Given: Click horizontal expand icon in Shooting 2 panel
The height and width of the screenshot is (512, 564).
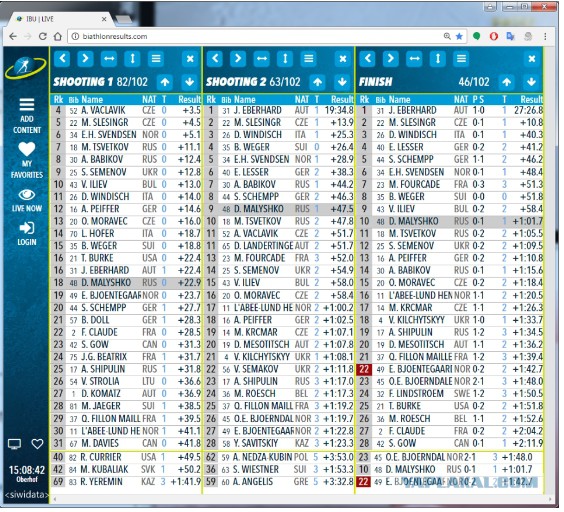Looking at the screenshot, I should click(261, 58).
